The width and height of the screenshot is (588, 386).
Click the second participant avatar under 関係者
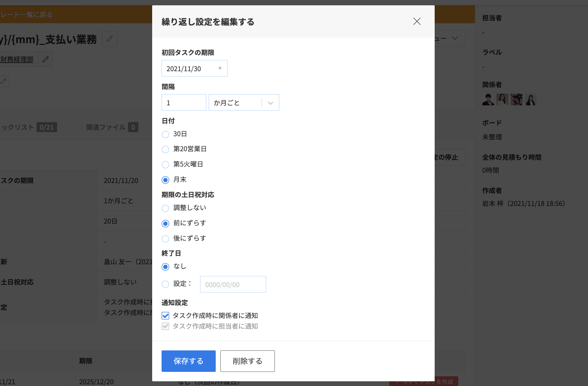tap(502, 99)
